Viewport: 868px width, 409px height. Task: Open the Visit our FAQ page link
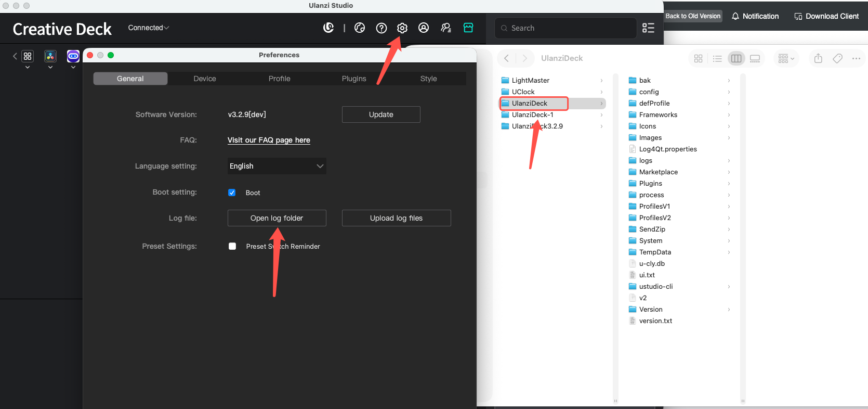click(x=269, y=140)
